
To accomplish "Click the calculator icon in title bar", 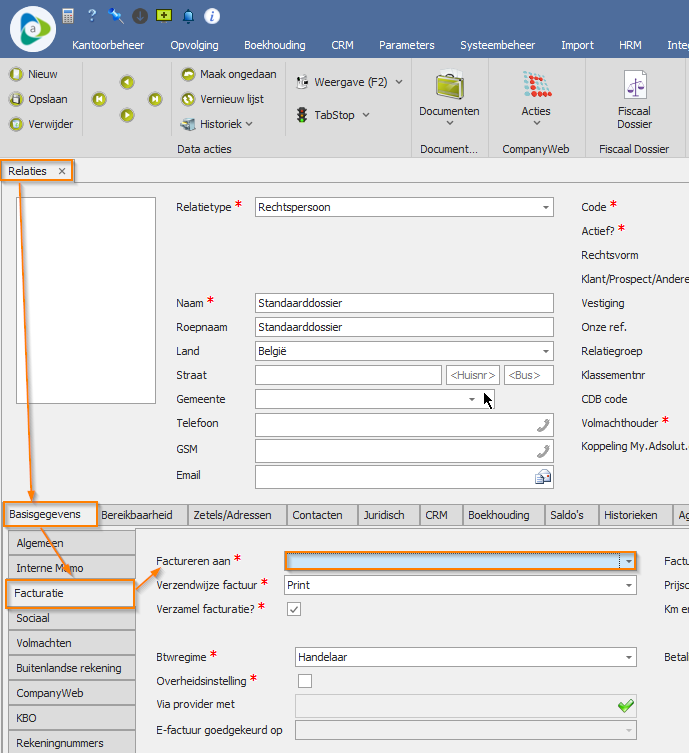I will [x=68, y=16].
